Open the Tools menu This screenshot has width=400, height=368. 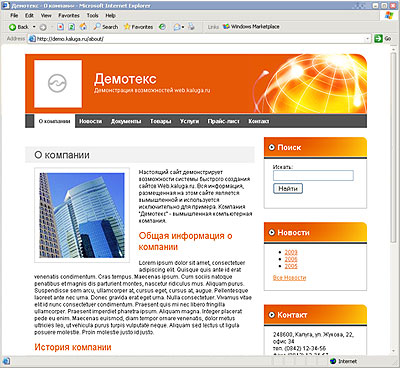pyautogui.click(x=92, y=15)
